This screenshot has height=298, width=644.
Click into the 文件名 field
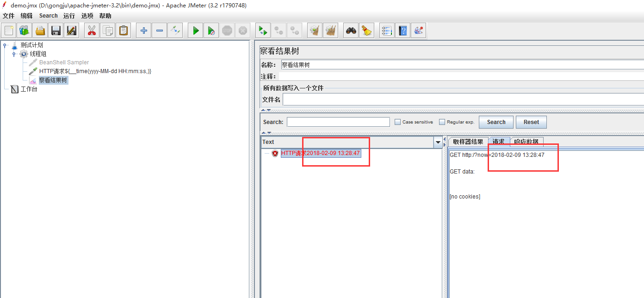[463, 99]
